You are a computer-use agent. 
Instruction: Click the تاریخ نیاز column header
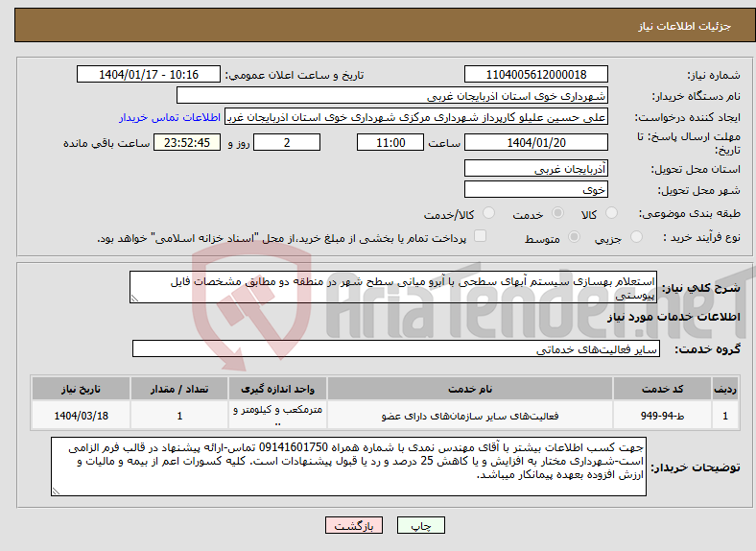(81, 389)
